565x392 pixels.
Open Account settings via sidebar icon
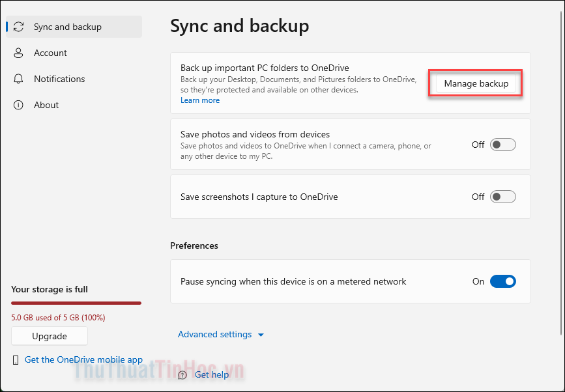click(18, 53)
